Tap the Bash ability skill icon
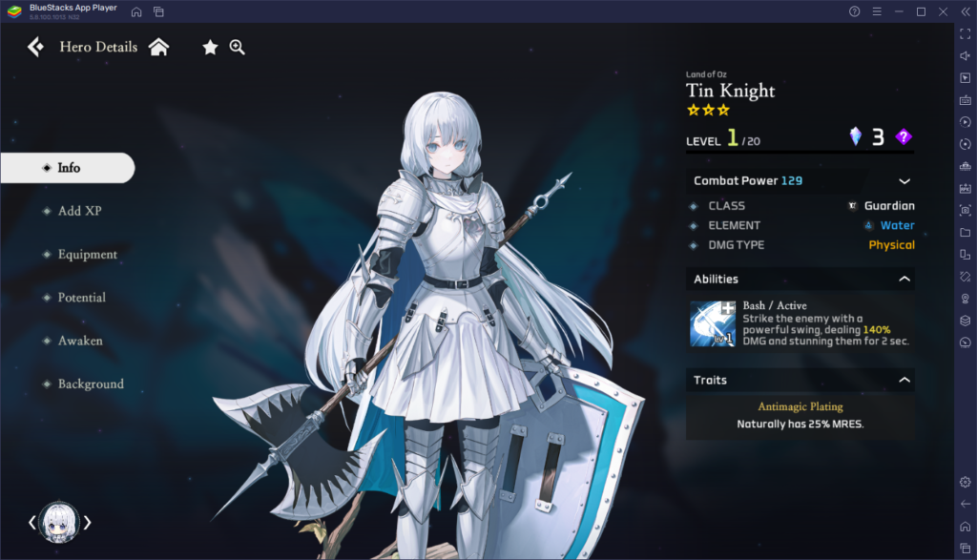The image size is (977, 560). coord(713,323)
